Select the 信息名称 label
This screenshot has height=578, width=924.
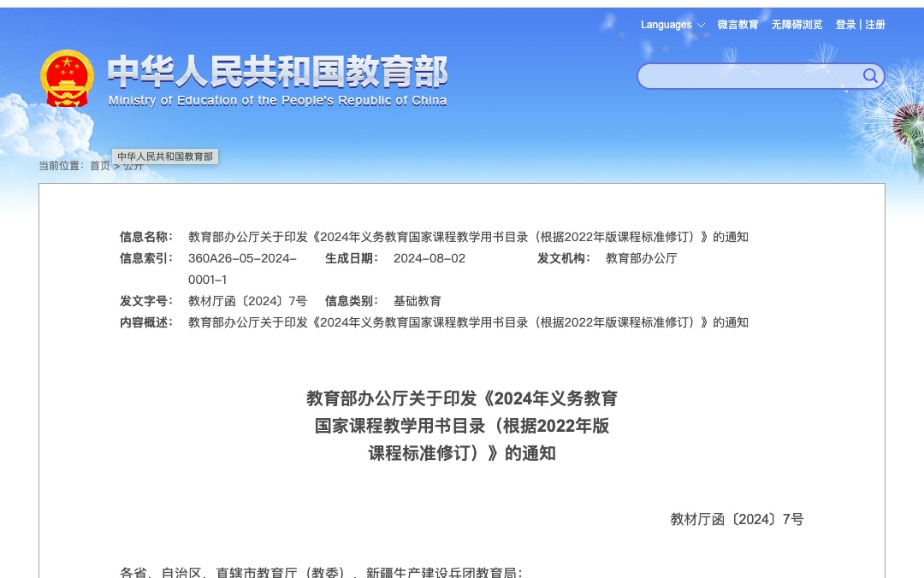(146, 237)
